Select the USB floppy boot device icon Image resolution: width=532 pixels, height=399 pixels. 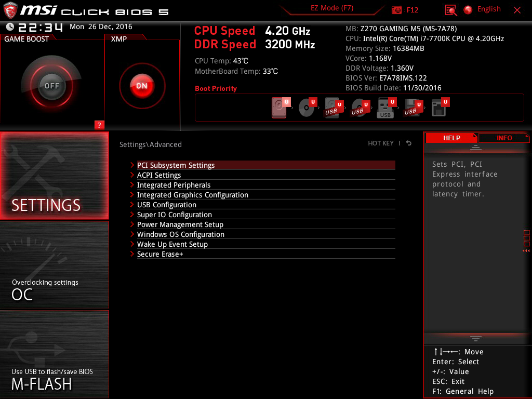pos(413,108)
